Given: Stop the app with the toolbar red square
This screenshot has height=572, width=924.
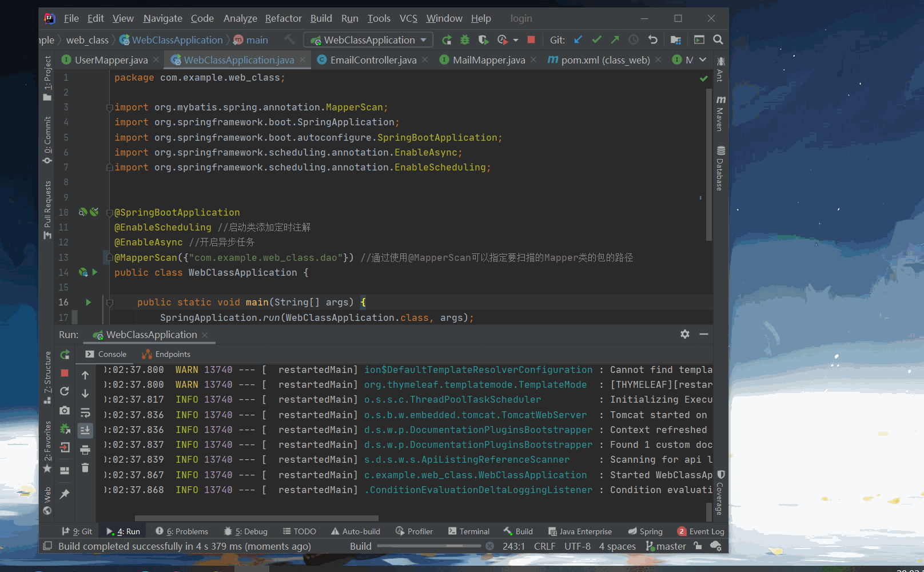Looking at the screenshot, I should (531, 39).
